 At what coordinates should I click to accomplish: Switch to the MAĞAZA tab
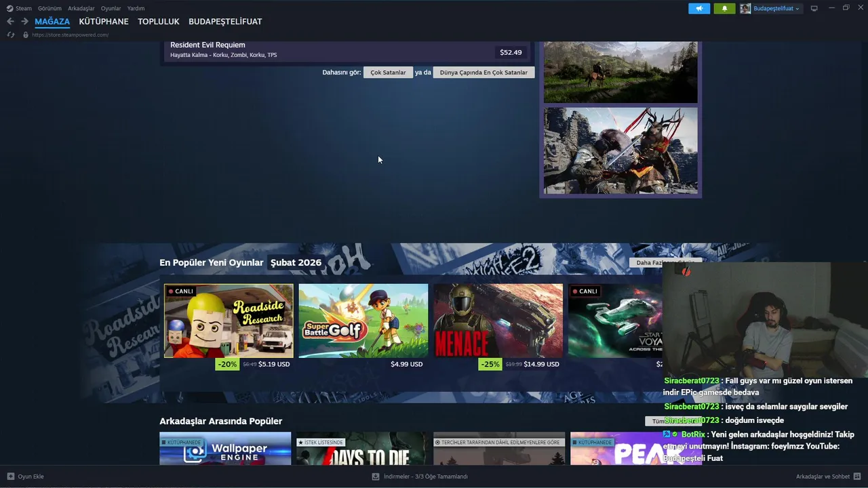click(52, 22)
